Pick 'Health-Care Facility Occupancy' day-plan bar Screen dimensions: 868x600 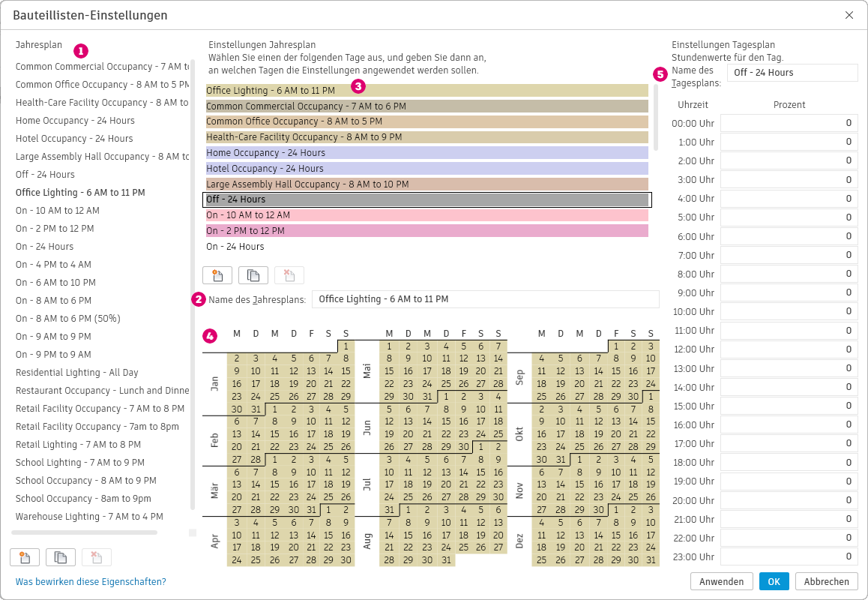click(427, 136)
